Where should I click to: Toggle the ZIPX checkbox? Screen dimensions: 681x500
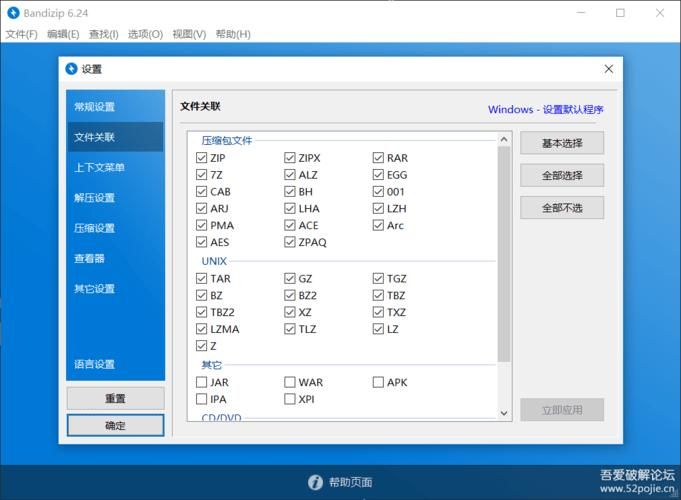pyautogui.click(x=290, y=158)
